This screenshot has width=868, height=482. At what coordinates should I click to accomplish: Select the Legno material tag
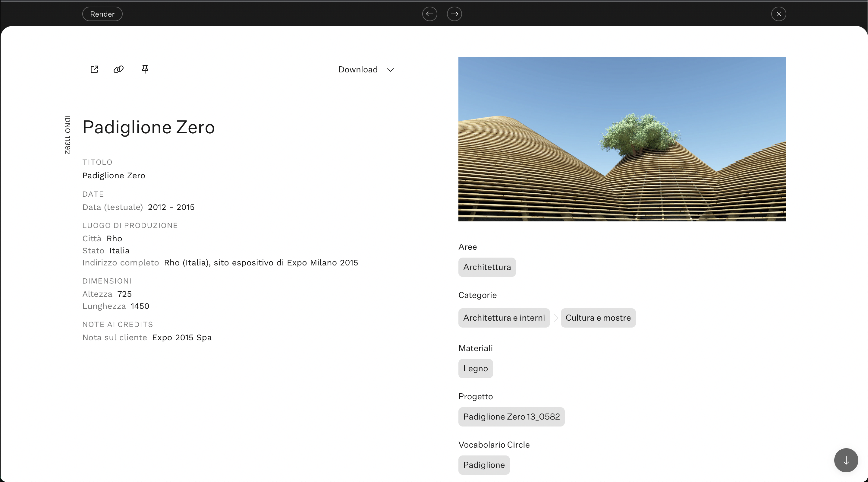475,368
